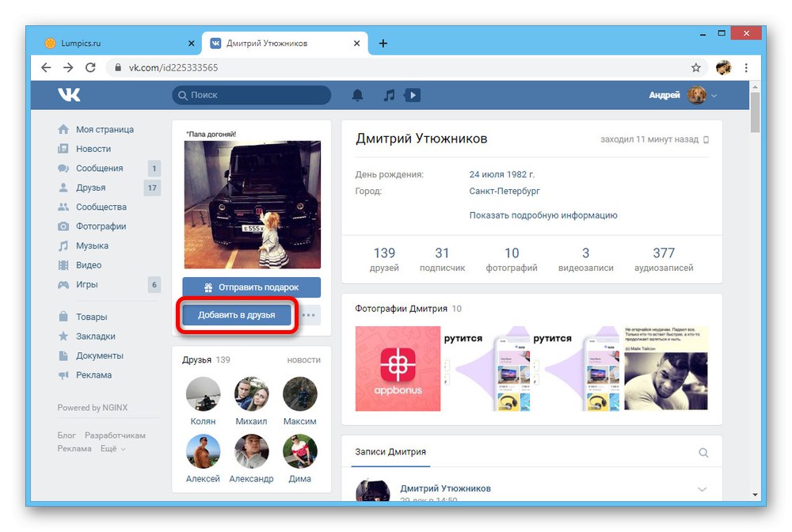Viewport: 792px width, 532px height.
Task: Click the Добавить в друзья button
Action: click(238, 314)
